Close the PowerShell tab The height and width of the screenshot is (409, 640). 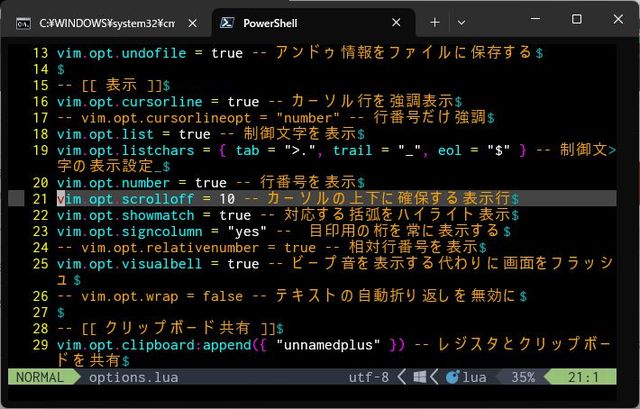[397, 21]
